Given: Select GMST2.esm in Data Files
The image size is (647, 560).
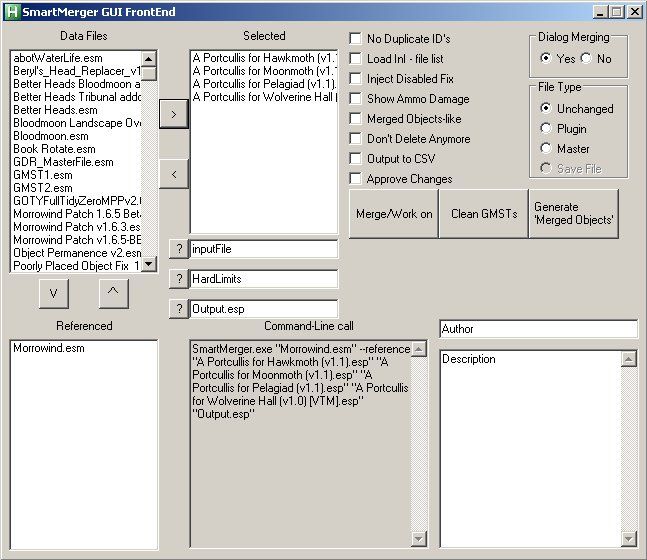Looking at the screenshot, I should point(77,188).
